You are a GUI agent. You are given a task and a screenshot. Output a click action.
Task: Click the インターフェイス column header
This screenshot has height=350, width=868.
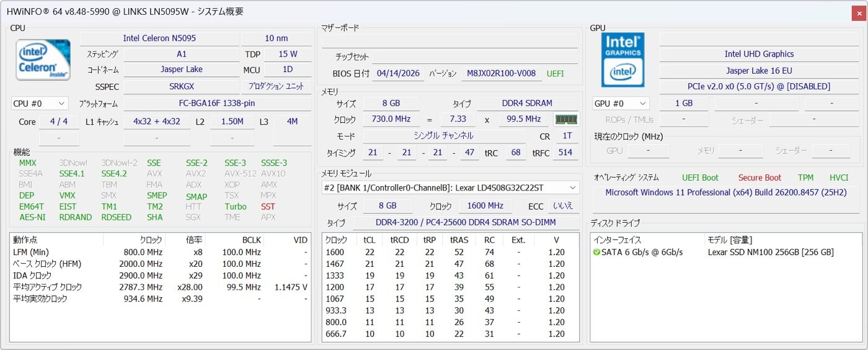647,240
